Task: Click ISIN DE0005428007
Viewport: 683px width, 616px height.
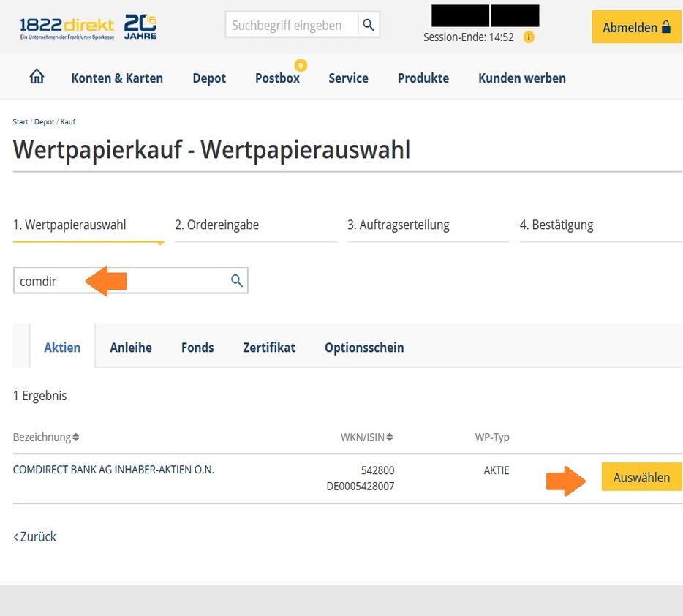Action: [361, 487]
